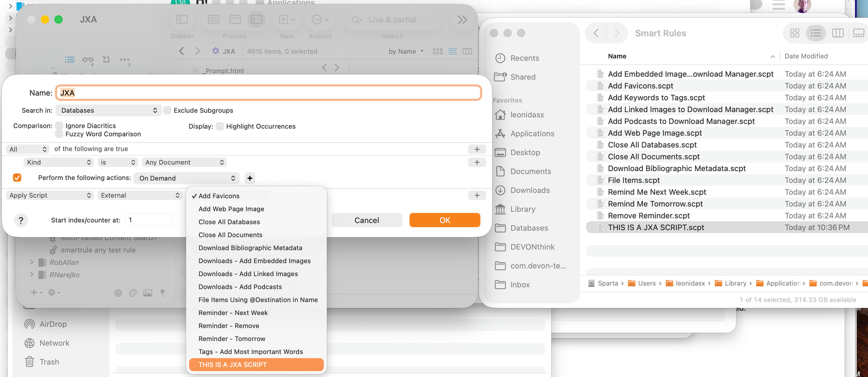
Task: Add another action after Apply Script
Action: (476, 195)
